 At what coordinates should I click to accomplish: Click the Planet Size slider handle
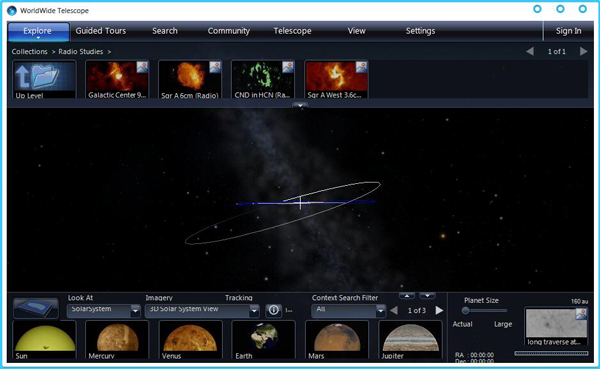pos(465,310)
